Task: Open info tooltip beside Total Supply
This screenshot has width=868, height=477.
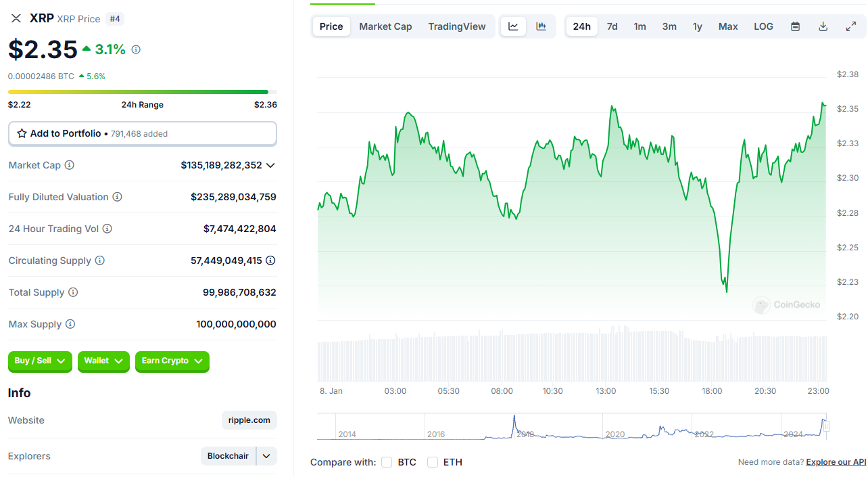Action: [x=73, y=292]
